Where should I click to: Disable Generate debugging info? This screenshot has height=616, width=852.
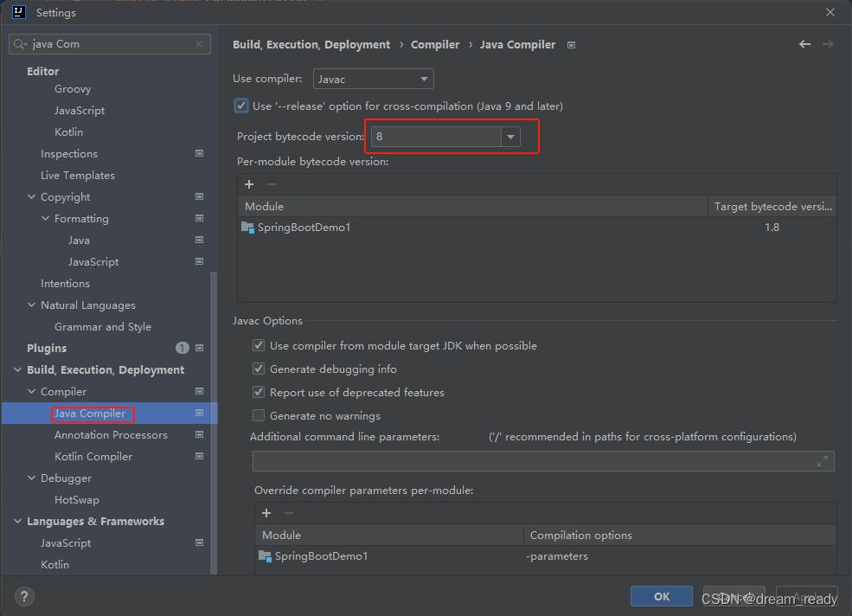click(x=259, y=369)
